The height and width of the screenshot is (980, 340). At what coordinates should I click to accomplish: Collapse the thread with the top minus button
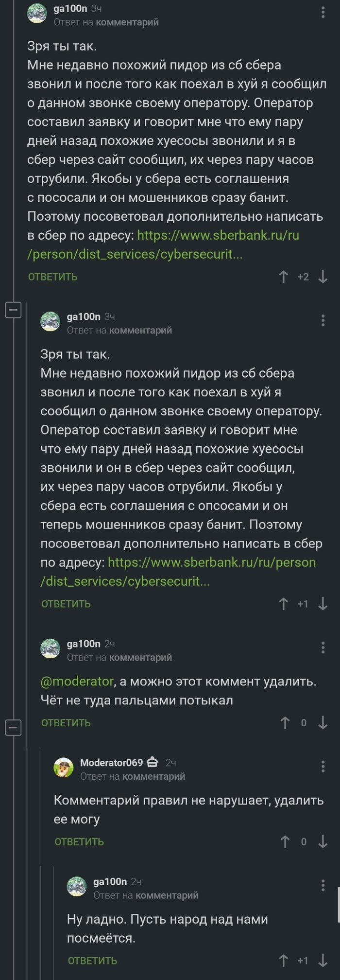coord(12,310)
